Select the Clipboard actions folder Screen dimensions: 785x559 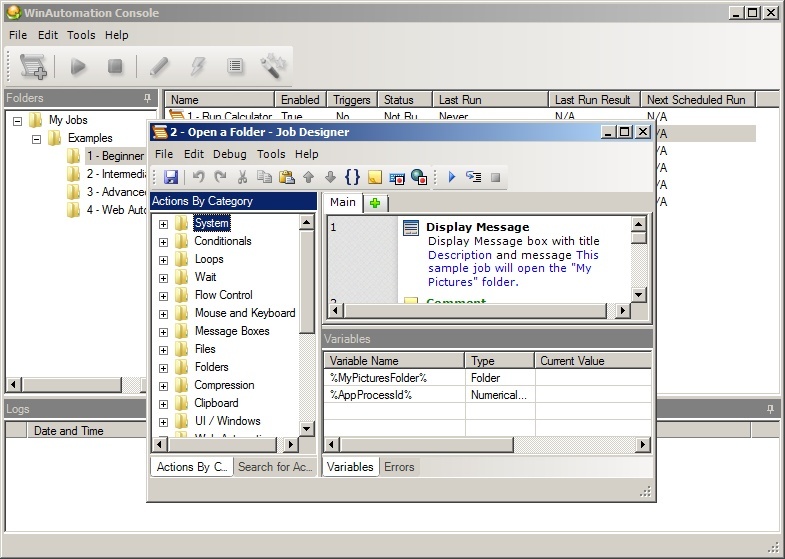[x=216, y=403]
